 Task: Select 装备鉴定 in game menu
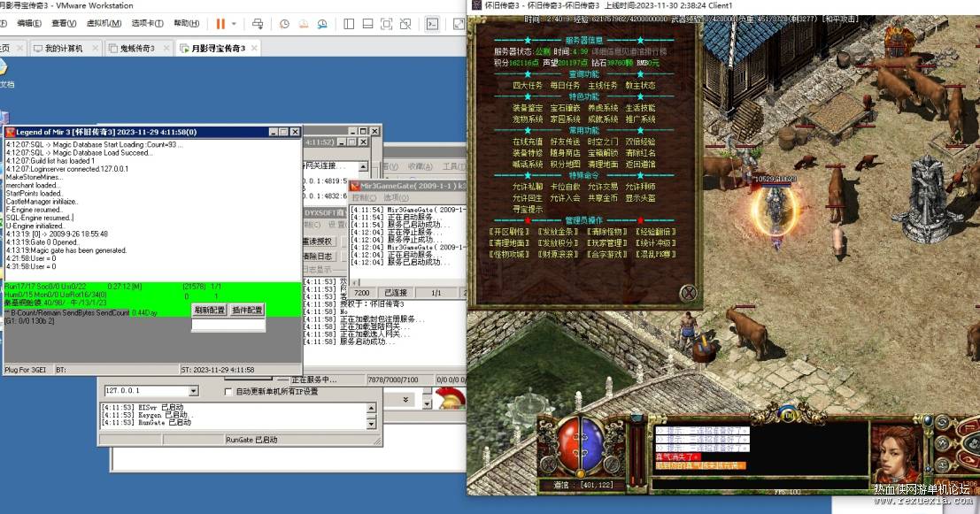coord(528,108)
